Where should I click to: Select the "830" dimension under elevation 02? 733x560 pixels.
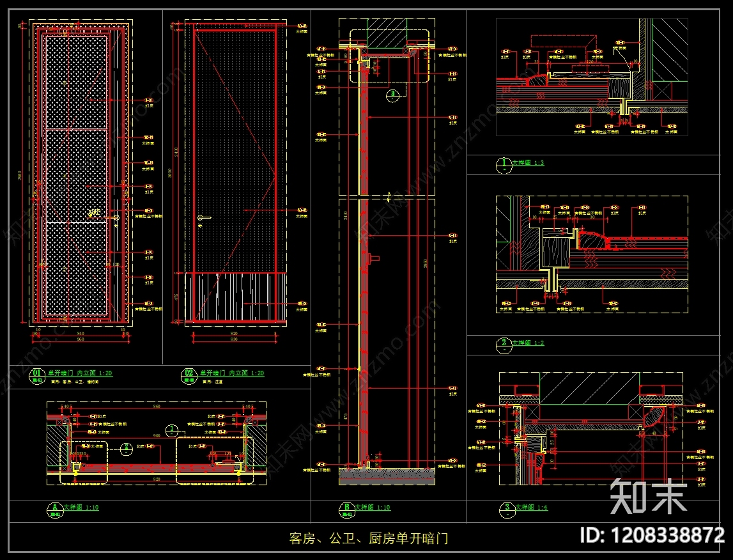click(234, 339)
